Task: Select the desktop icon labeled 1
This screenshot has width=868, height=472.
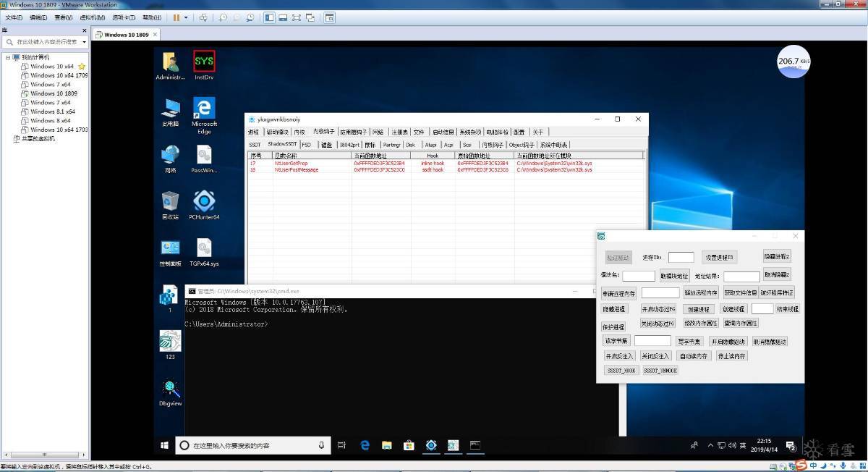Action: 170,299
